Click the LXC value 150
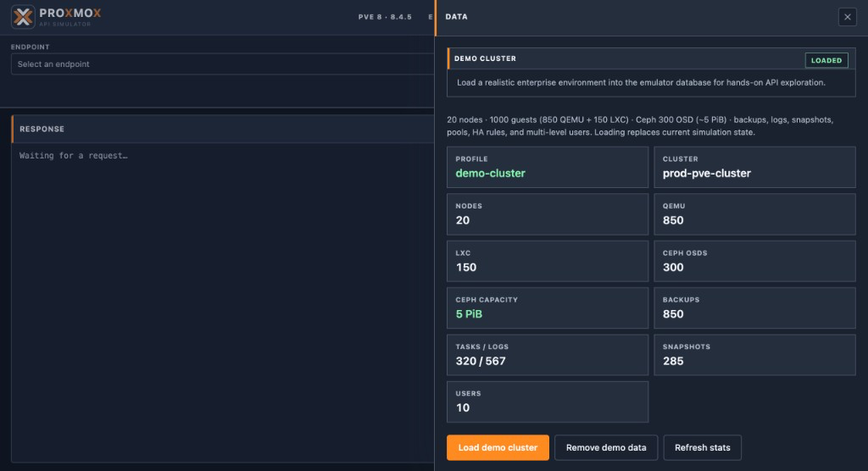Viewport: 868px width, 471px height. point(465,268)
